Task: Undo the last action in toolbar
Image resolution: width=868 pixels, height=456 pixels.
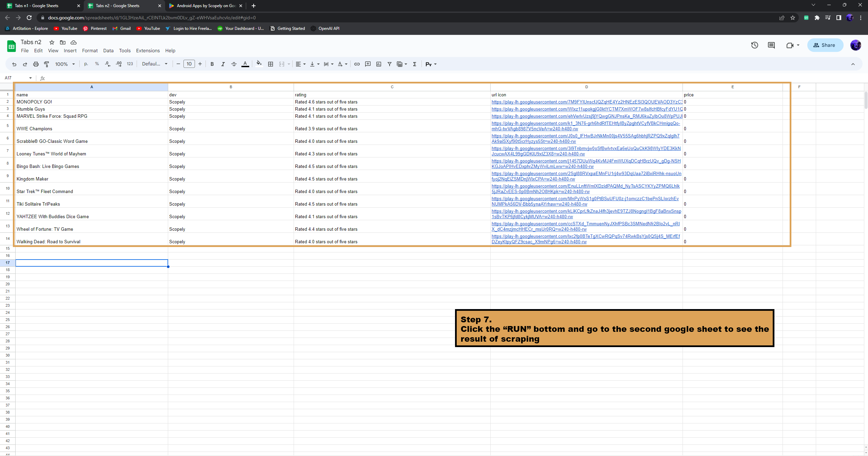Action: [x=14, y=64]
